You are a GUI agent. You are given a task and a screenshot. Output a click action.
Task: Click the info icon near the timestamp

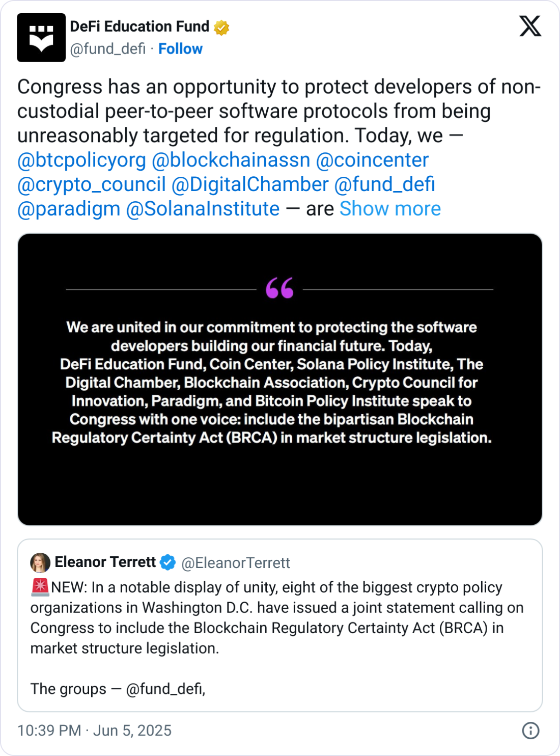click(x=531, y=730)
